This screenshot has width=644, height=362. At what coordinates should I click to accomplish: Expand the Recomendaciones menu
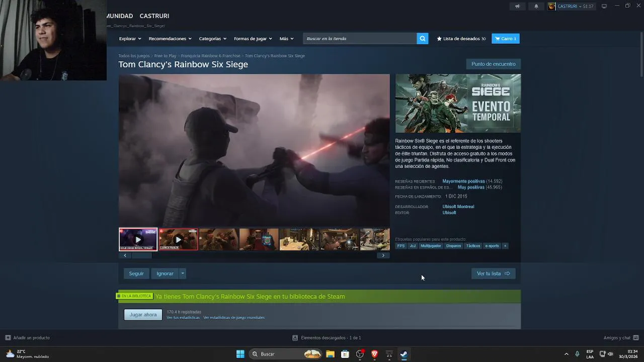pyautogui.click(x=170, y=39)
